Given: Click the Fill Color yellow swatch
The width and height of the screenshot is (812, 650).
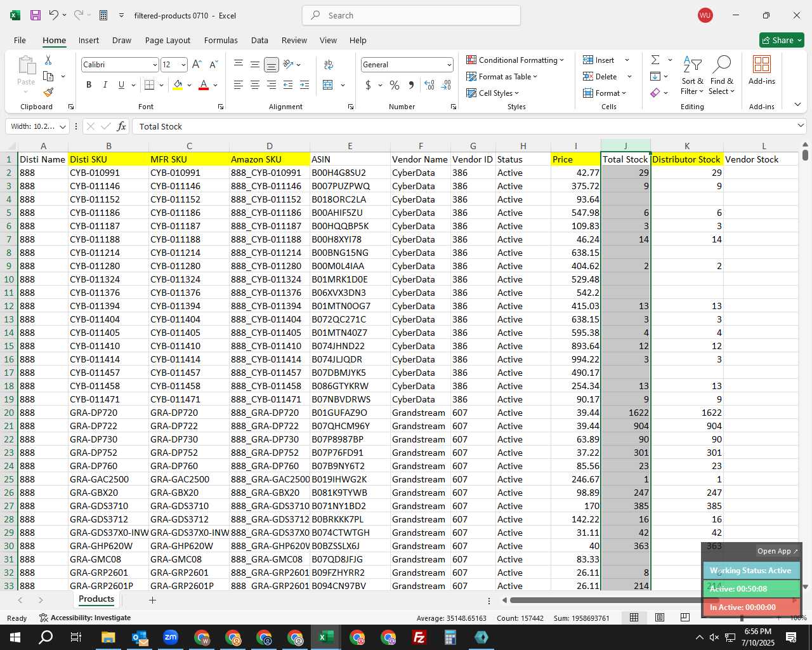Looking at the screenshot, I should pos(178,85).
